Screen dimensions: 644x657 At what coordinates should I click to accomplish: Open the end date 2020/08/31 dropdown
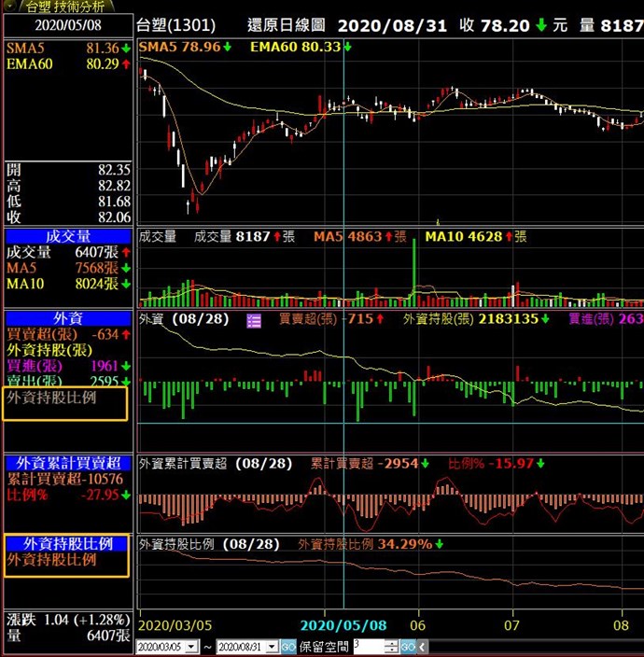coord(272,646)
